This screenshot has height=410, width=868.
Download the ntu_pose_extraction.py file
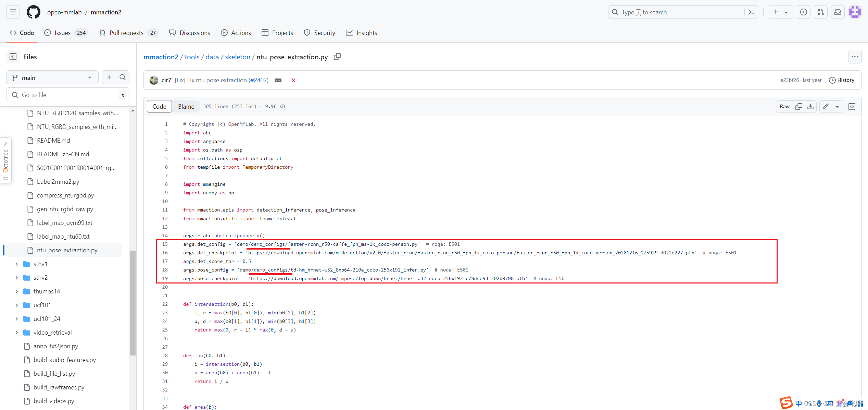click(x=810, y=106)
